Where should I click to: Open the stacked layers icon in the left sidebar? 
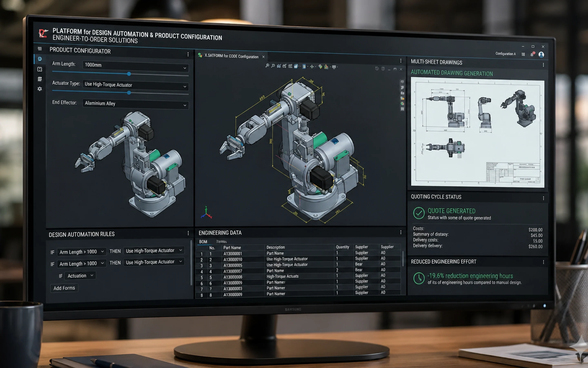40,79
